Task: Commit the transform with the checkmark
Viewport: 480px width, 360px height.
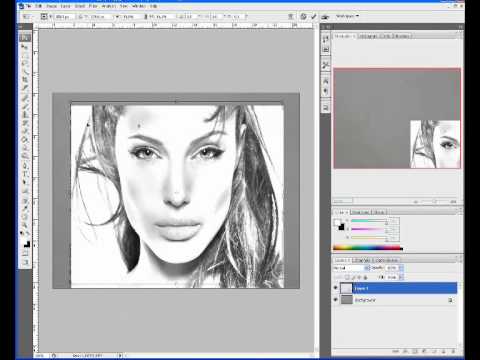Action: pyautogui.click(x=313, y=16)
